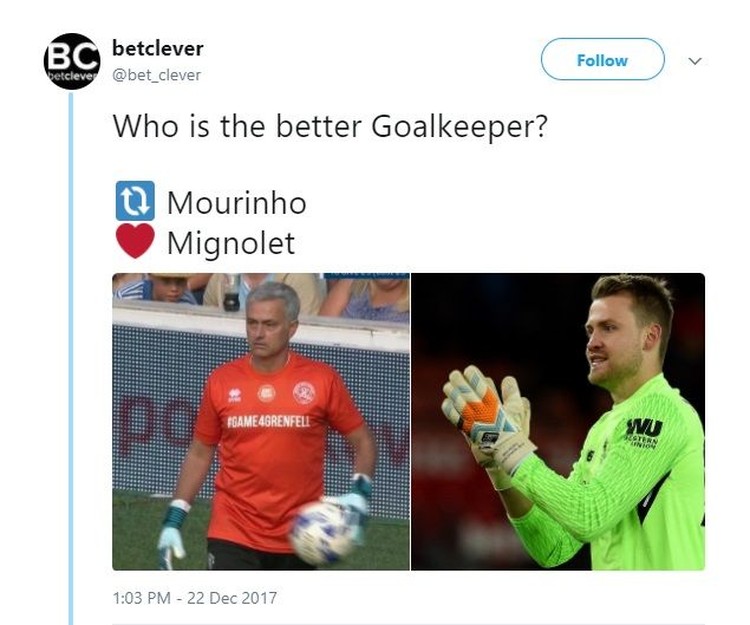Open the right photo of the goalkeeper in the green kit
750x625 pixels.
[x=558, y=421]
